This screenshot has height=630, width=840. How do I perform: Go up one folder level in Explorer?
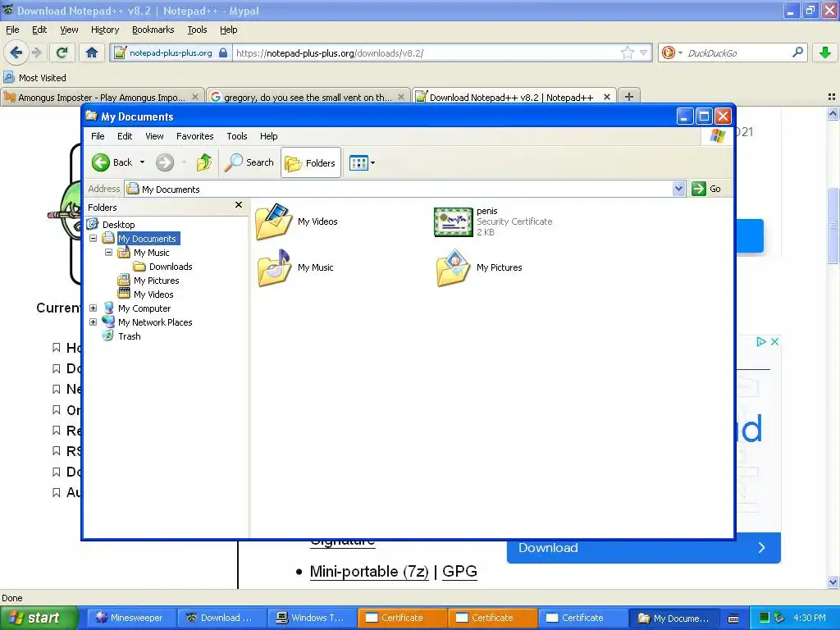(x=203, y=162)
